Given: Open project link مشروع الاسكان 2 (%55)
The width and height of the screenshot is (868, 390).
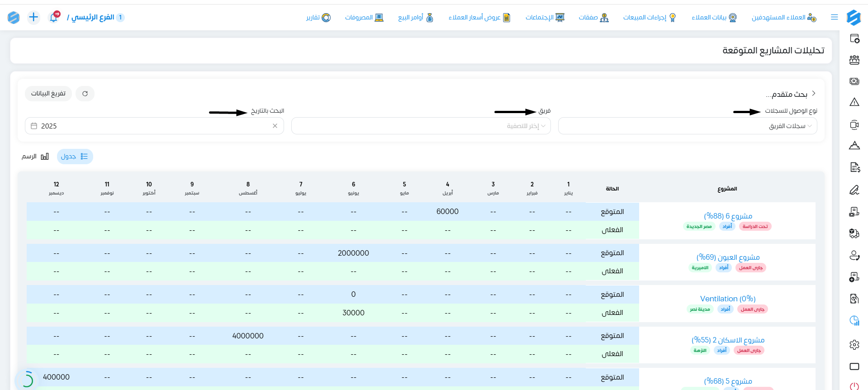Looking at the screenshot, I should click(x=728, y=340).
